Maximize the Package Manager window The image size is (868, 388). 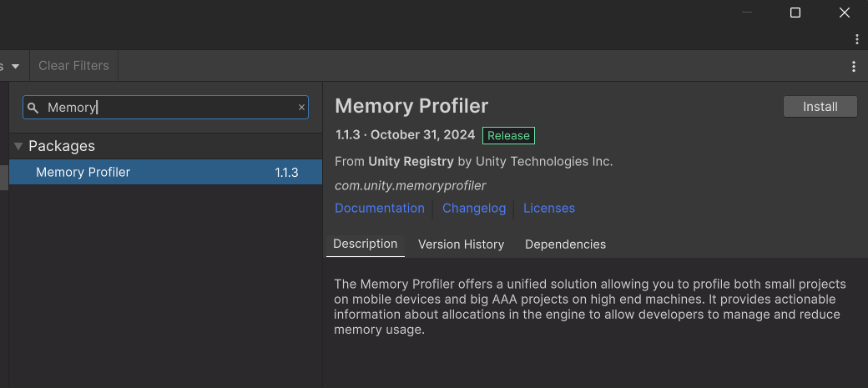click(x=795, y=13)
